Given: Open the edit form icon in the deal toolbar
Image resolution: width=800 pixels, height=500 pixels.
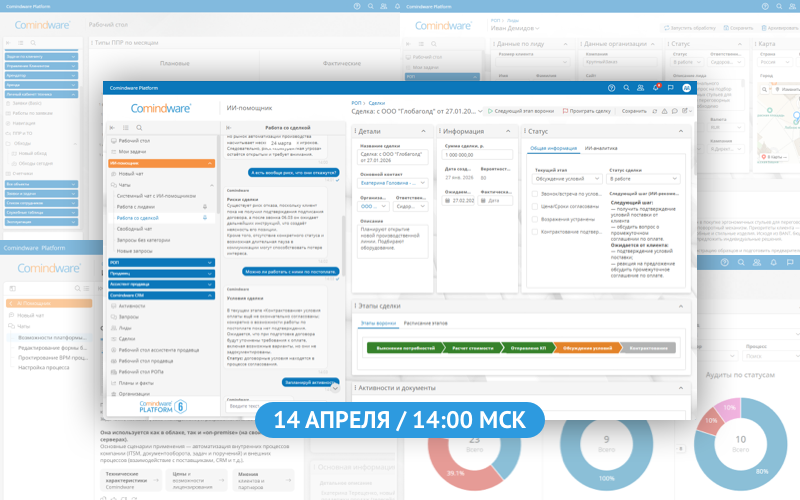Looking at the screenshot, I should 685,111.
